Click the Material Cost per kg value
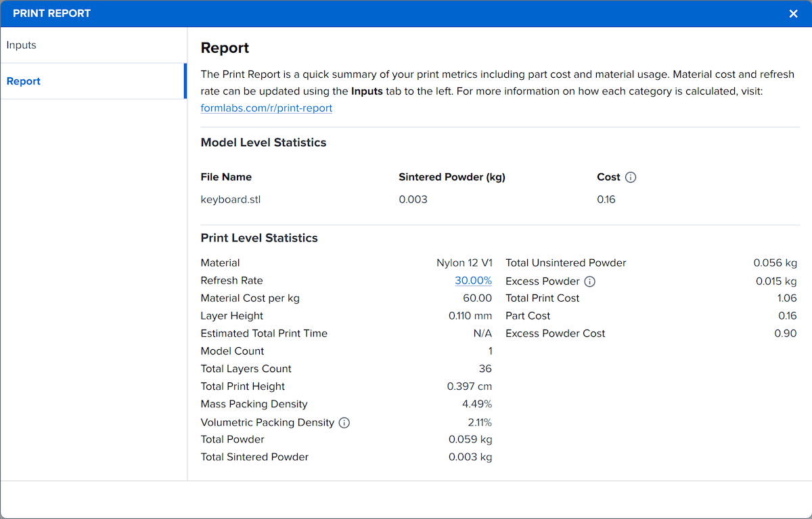 coord(476,298)
